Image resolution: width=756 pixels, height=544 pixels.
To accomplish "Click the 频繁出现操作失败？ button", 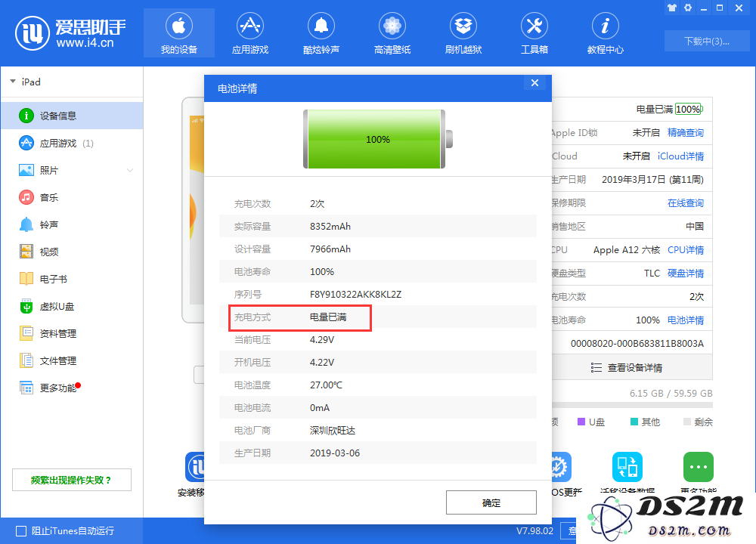I will coord(72,480).
